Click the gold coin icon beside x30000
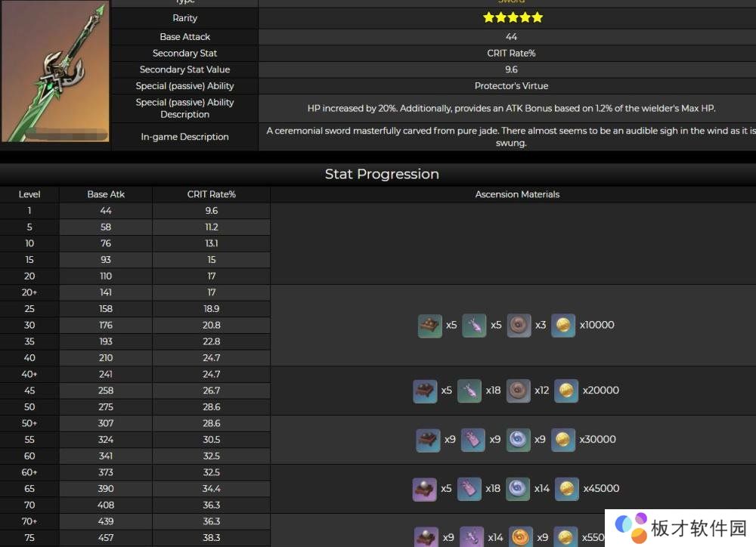Viewport: 756px width, 547px height. [x=563, y=440]
